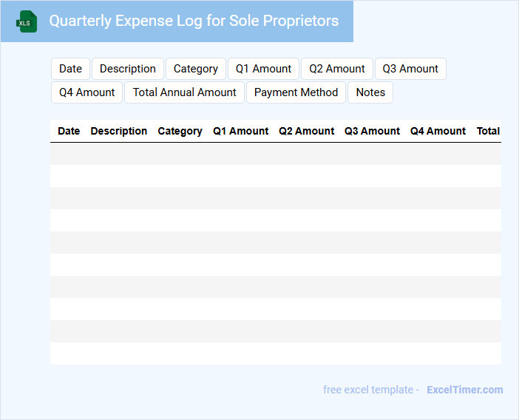The height and width of the screenshot is (420, 519).
Task: Select the Q1 Amount tag
Action: pos(263,69)
